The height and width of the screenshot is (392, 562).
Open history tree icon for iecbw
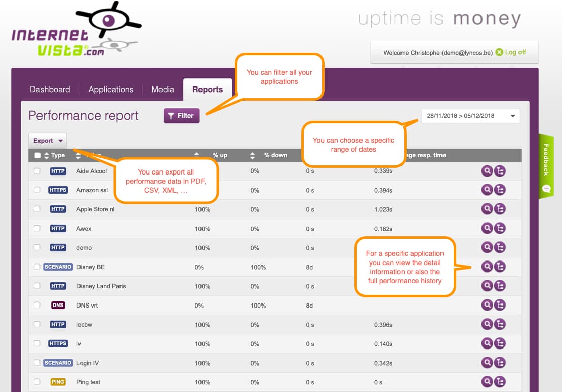tap(500, 324)
